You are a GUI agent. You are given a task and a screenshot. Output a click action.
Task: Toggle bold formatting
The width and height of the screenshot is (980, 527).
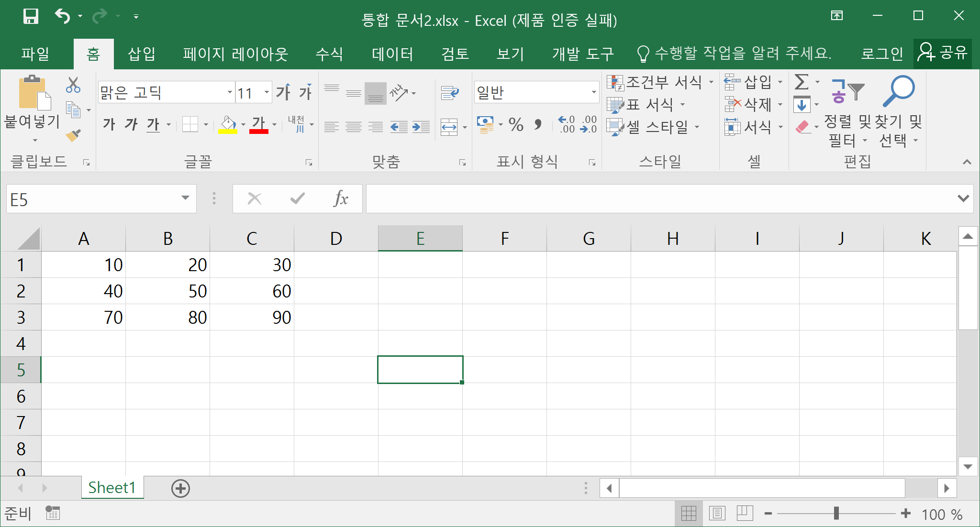point(109,125)
